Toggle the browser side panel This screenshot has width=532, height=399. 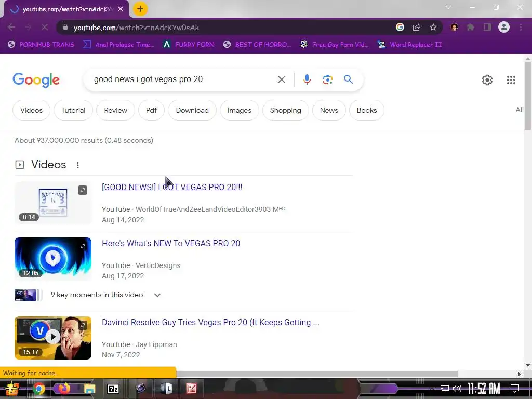[x=487, y=28]
